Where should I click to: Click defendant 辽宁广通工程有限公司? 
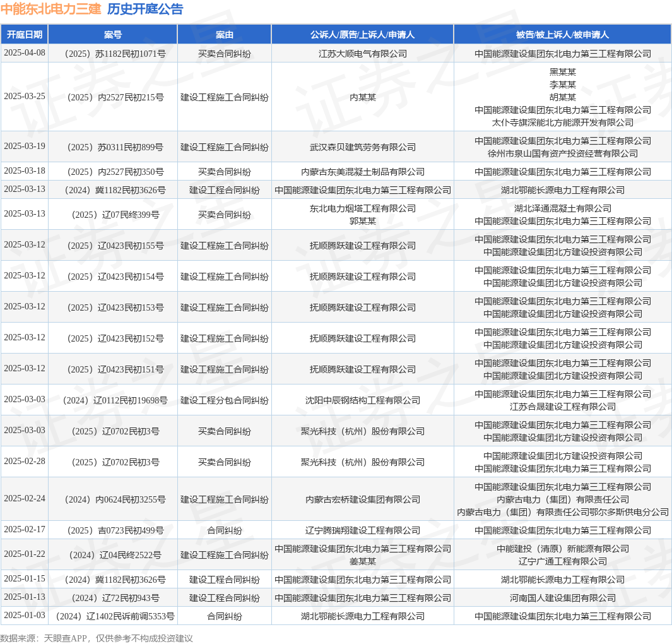tap(562, 562)
